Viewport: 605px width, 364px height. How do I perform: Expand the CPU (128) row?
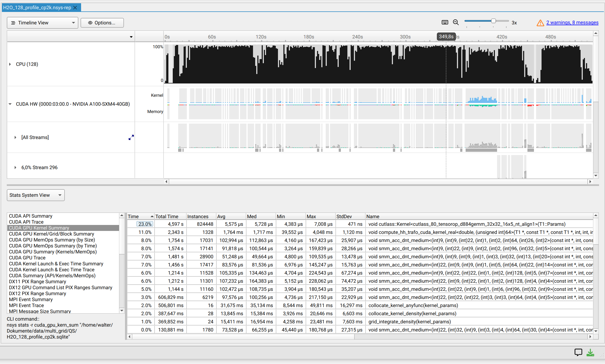coord(10,64)
